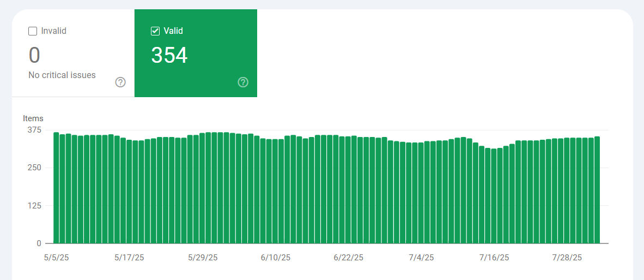Screen dimensions: 644x280
Task: Click the 375 gridline label
Action: click(x=34, y=130)
